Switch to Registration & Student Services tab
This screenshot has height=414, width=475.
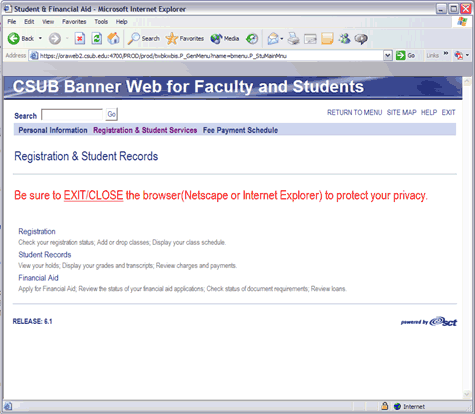pos(145,130)
